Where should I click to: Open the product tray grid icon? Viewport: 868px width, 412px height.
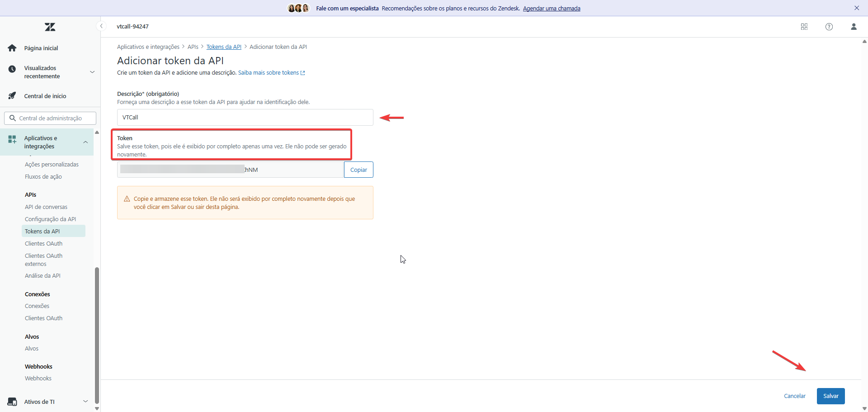[x=804, y=27]
